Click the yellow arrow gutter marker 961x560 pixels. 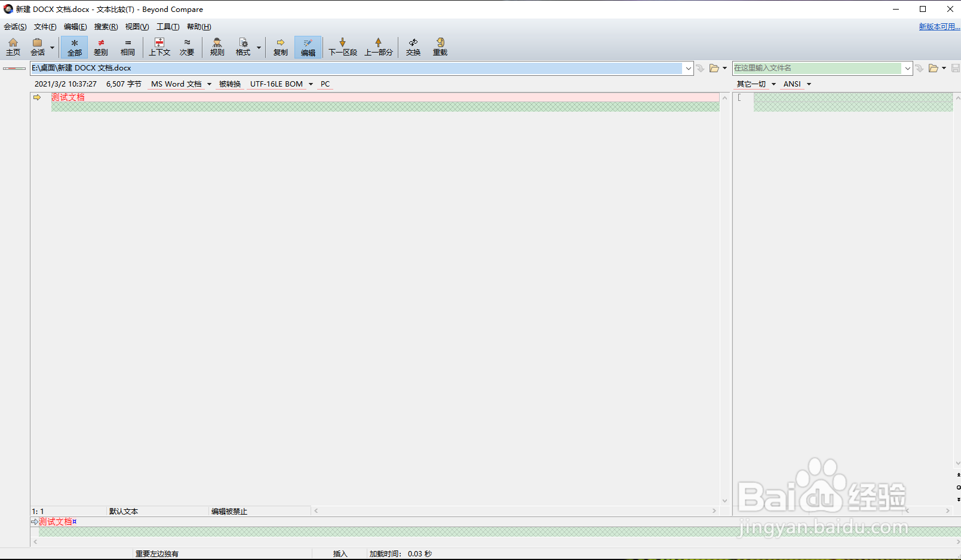click(37, 97)
